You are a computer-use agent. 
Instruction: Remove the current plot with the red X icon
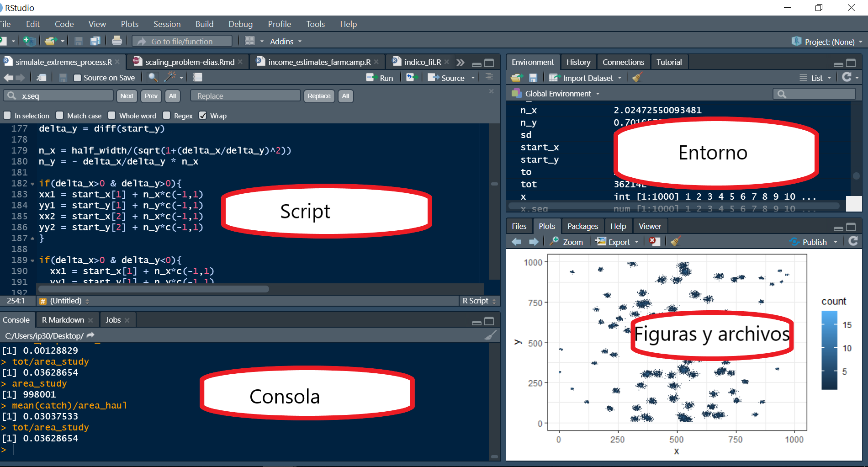pyautogui.click(x=654, y=242)
